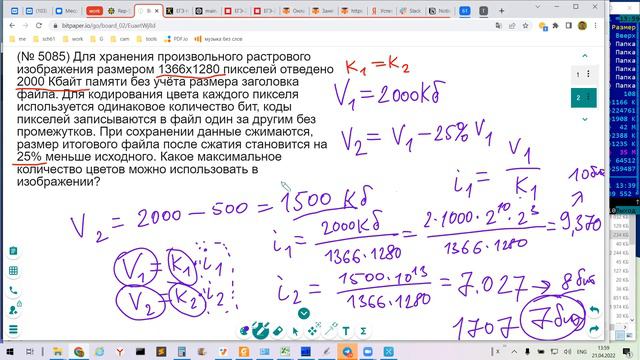This screenshot has height=360, width=640.
Task: Open the Windows Start menu
Action: click(x=9, y=351)
